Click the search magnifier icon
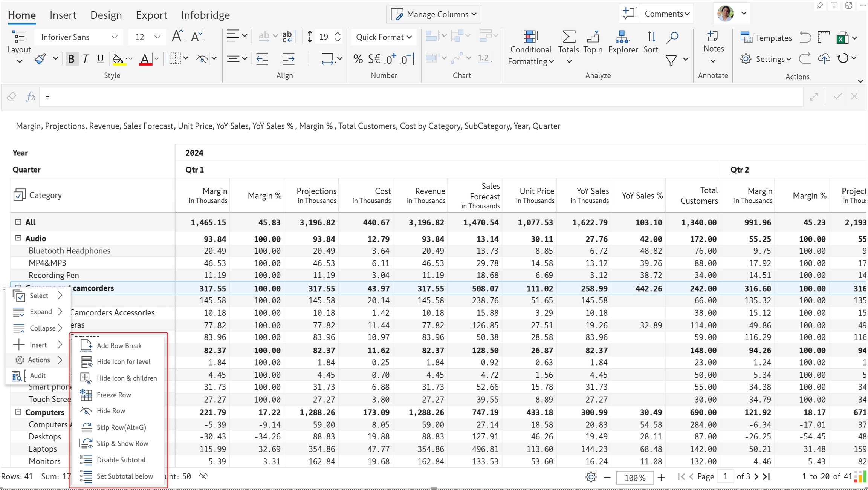Screen dimensions: 868x490 tap(672, 37)
